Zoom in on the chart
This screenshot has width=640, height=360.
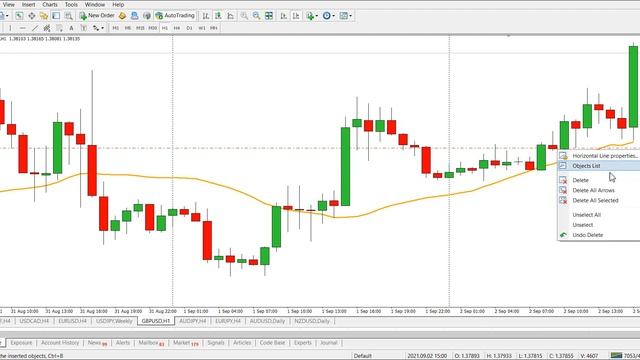[244, 16]
